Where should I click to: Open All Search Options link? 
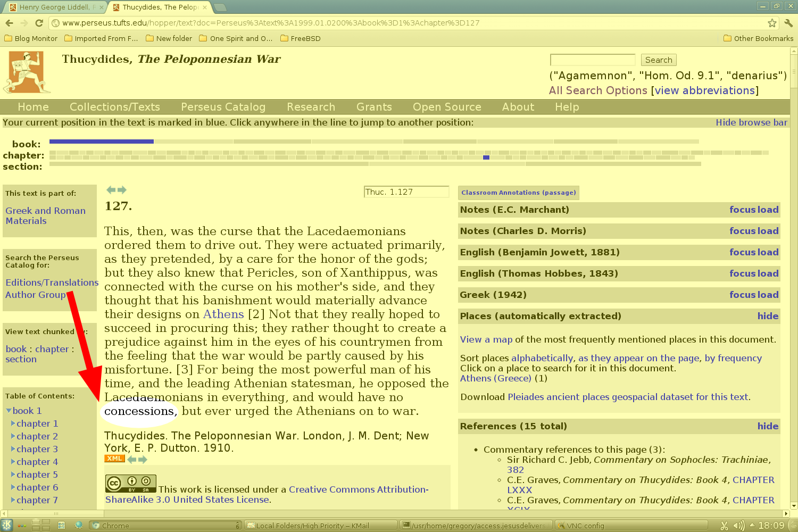pos(598,90)
